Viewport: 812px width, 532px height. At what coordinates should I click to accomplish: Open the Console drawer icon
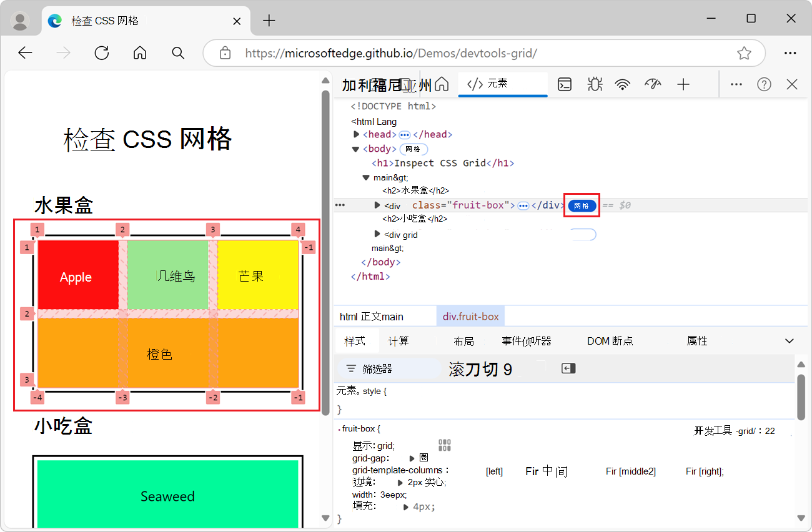565,84
